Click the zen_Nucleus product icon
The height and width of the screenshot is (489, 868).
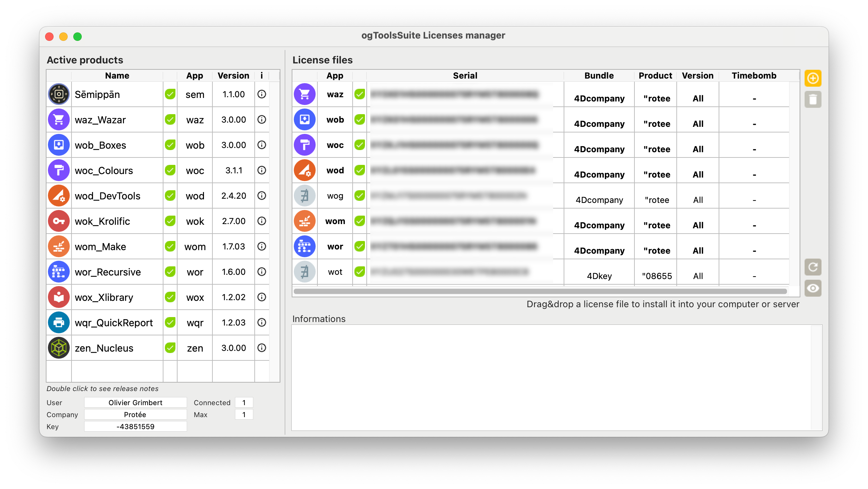[x=59, y=348]
